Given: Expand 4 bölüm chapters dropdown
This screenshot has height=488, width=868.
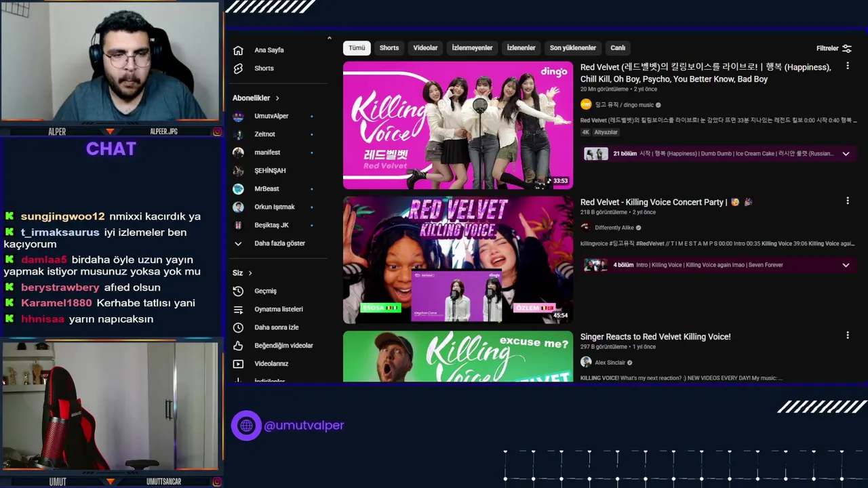Looking at the screenshot, I should tap(846, 265).
